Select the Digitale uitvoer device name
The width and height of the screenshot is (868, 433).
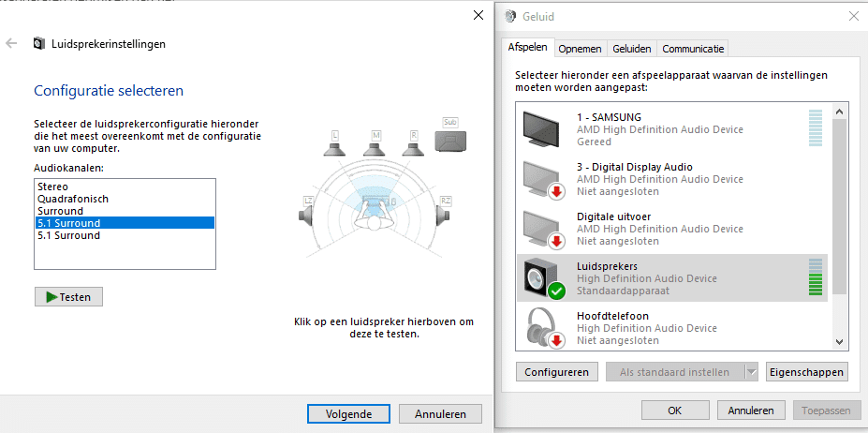click(614, 216)
